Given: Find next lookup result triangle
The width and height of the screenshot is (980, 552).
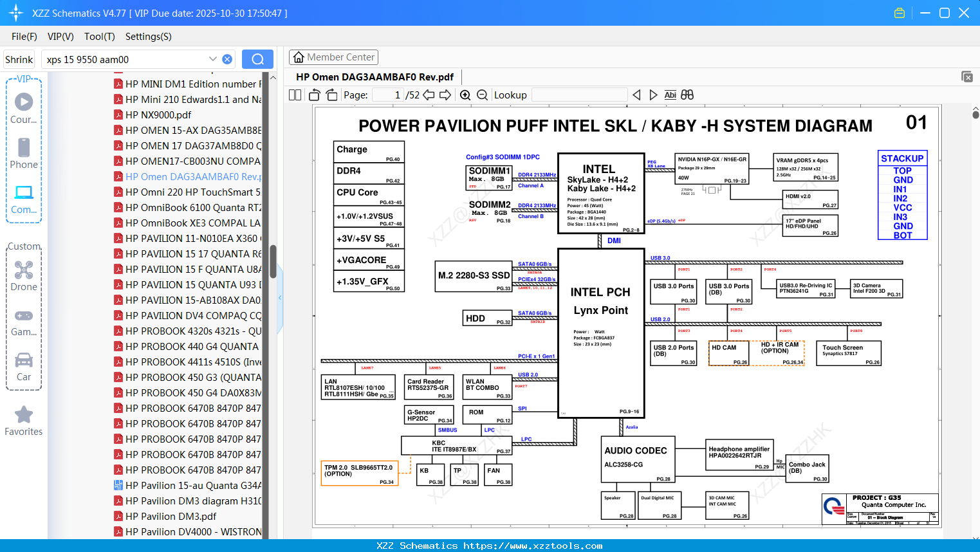Looking at the screenshot, I should coord(653,95).
